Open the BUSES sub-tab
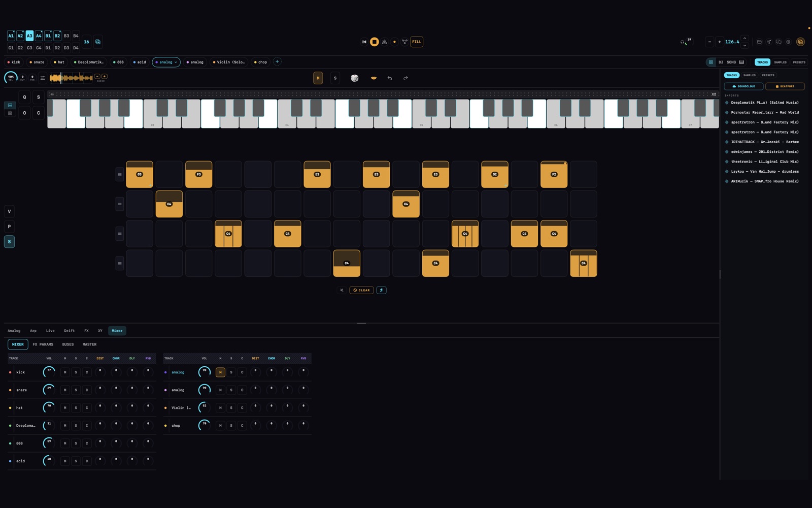 [x=68, y=344]
